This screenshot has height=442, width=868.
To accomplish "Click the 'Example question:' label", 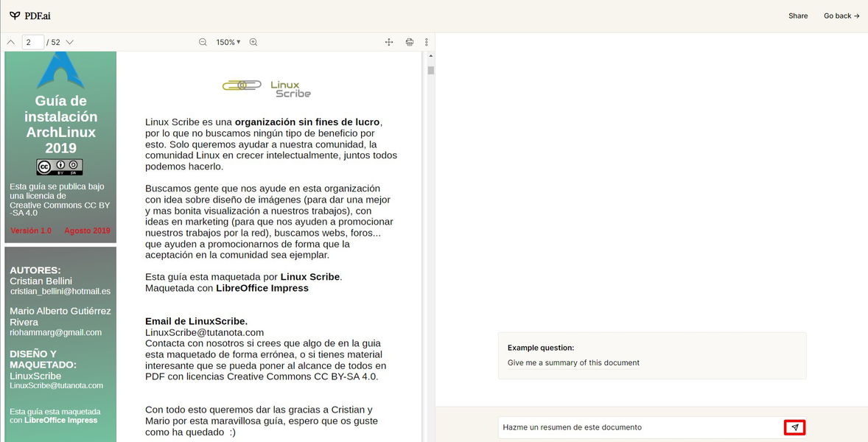I will point(541,348).
